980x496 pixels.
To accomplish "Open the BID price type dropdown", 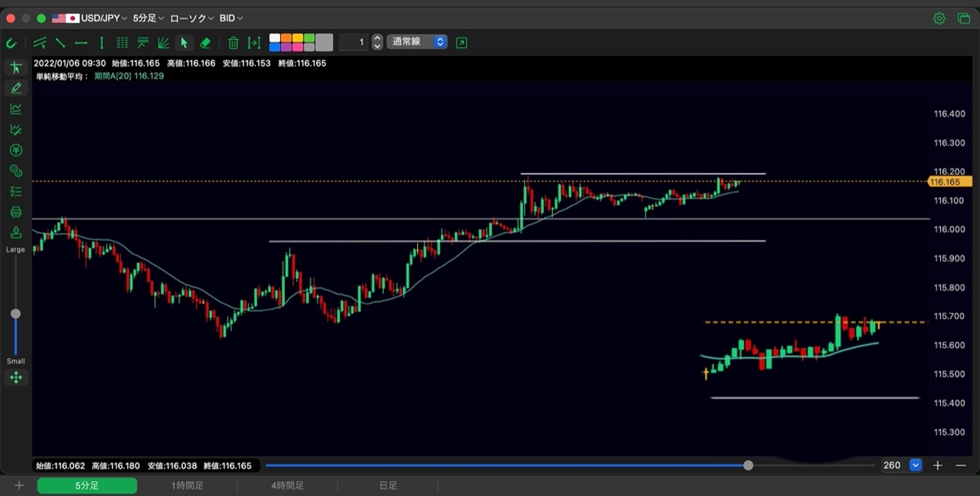I will click(x=231, y=18).
